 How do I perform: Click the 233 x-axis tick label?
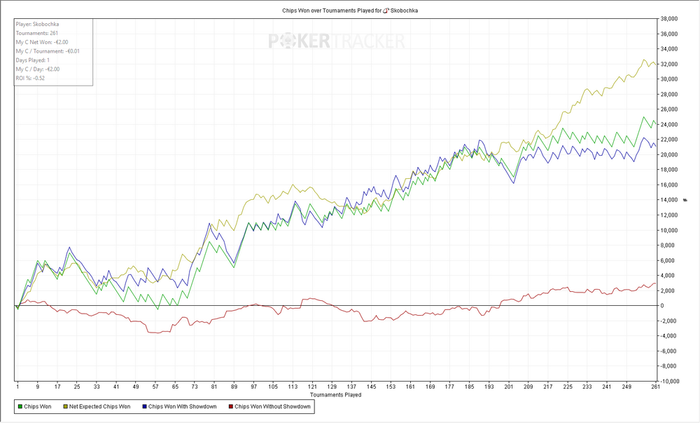click(x=587, y=387)
